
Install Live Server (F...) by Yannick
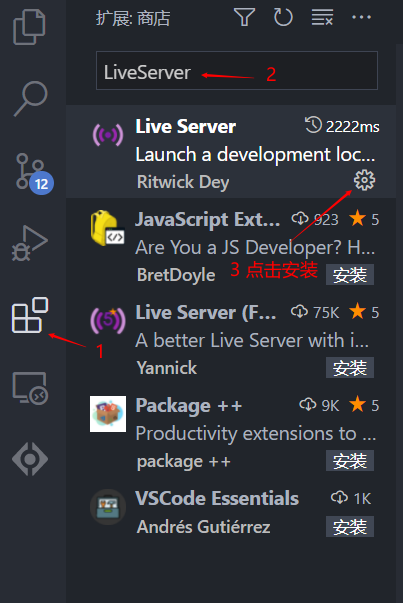click(350, 368)
